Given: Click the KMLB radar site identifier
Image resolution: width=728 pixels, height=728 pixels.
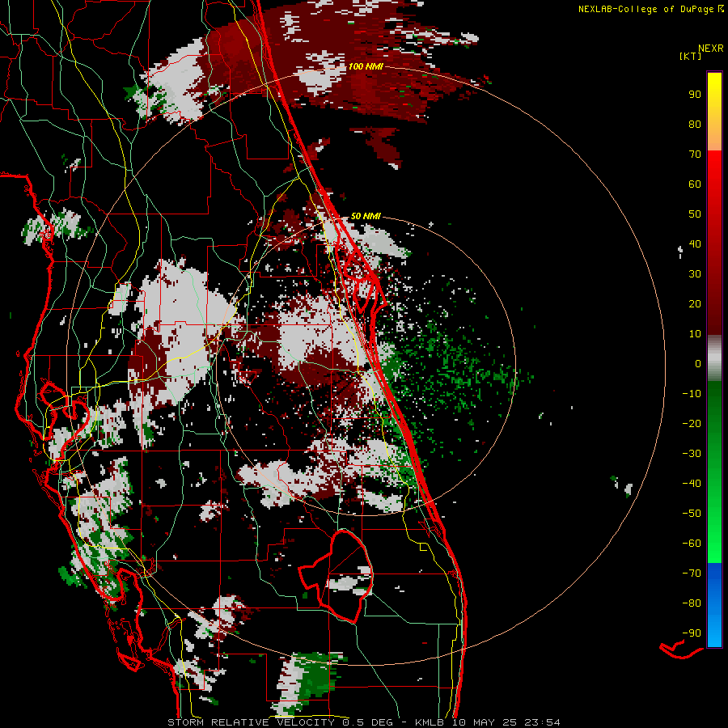Looking at the screenshot, I should (430, 722).
